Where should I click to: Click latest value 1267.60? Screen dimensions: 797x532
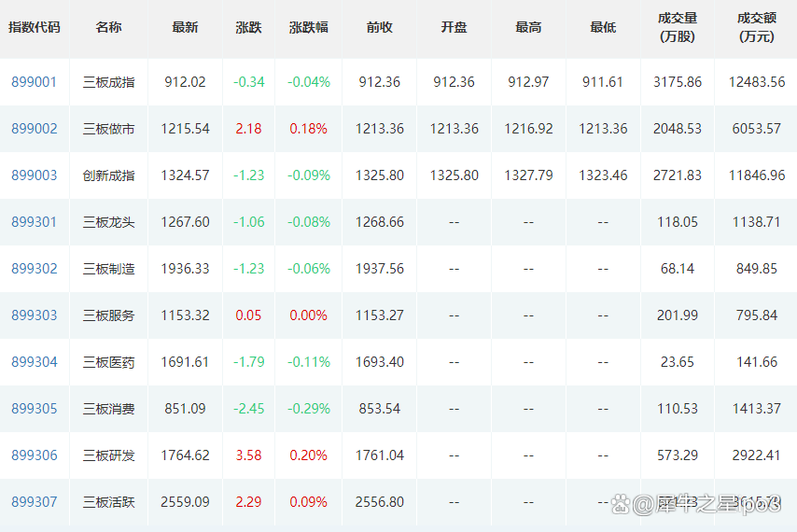coord(185,222)
